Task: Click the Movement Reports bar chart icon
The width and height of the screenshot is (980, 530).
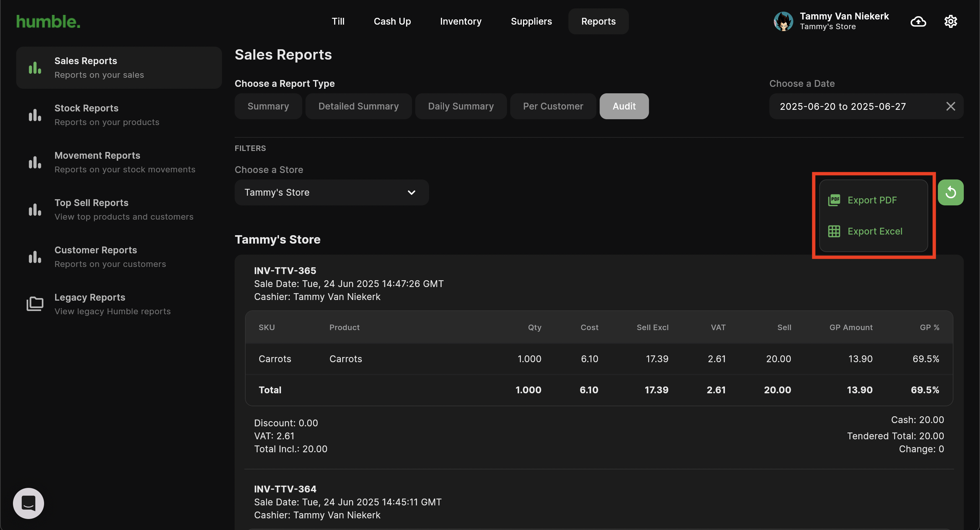Action: pos(35,162)
